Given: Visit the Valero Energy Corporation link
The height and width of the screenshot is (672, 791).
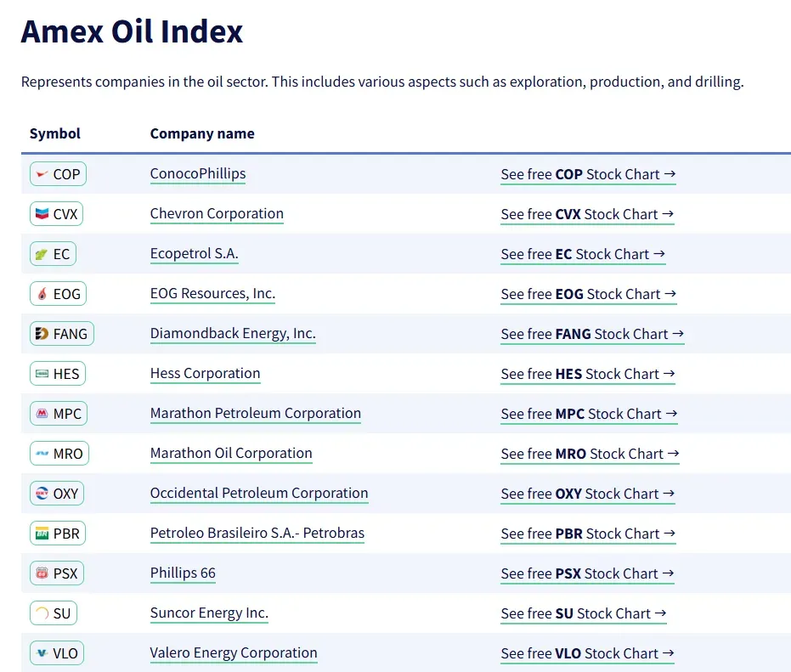Looking at the screenshot, I should (234, 653).
